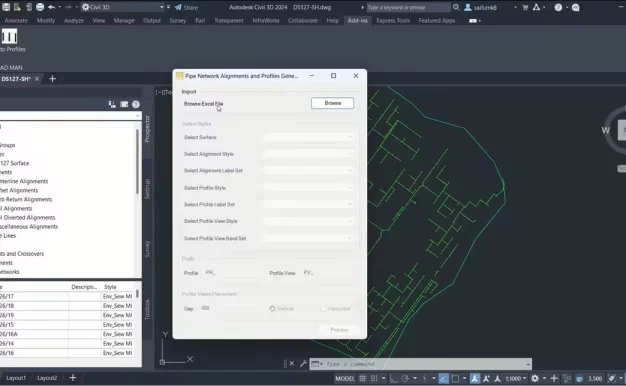Click the keyword search input box
The width and height of the screenshot is (626, 386).
coord(408,7)
